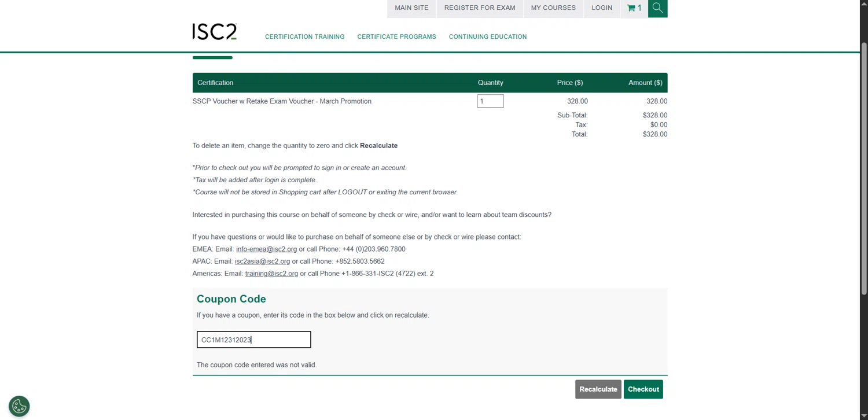Open Continuing Education menu
The height and width of the screenshot is (420, 868).
click(488, 36)
